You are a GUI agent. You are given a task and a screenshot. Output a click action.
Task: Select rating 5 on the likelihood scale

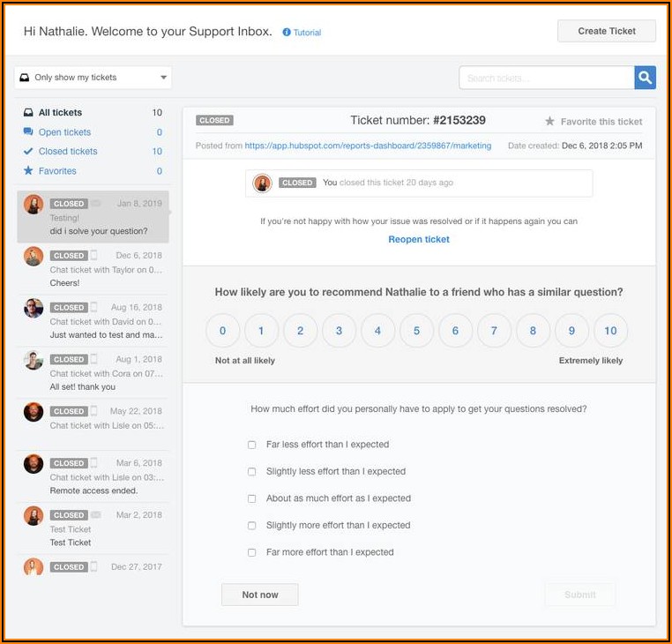click(x=416, y=331)
